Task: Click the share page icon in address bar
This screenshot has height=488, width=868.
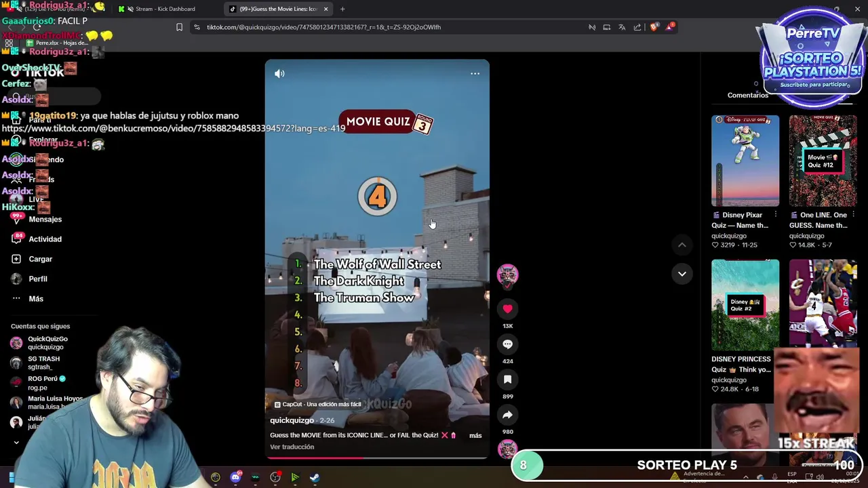Action: point(637,27)
